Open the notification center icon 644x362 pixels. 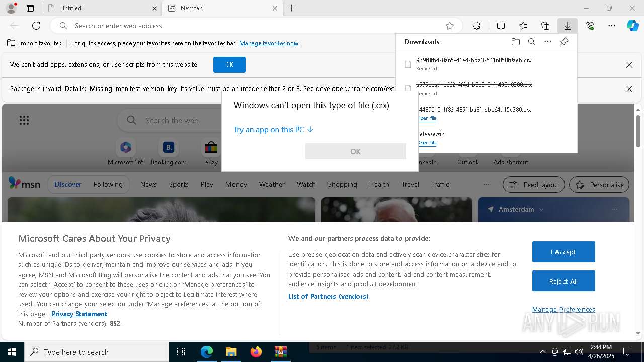pos(627,352)
